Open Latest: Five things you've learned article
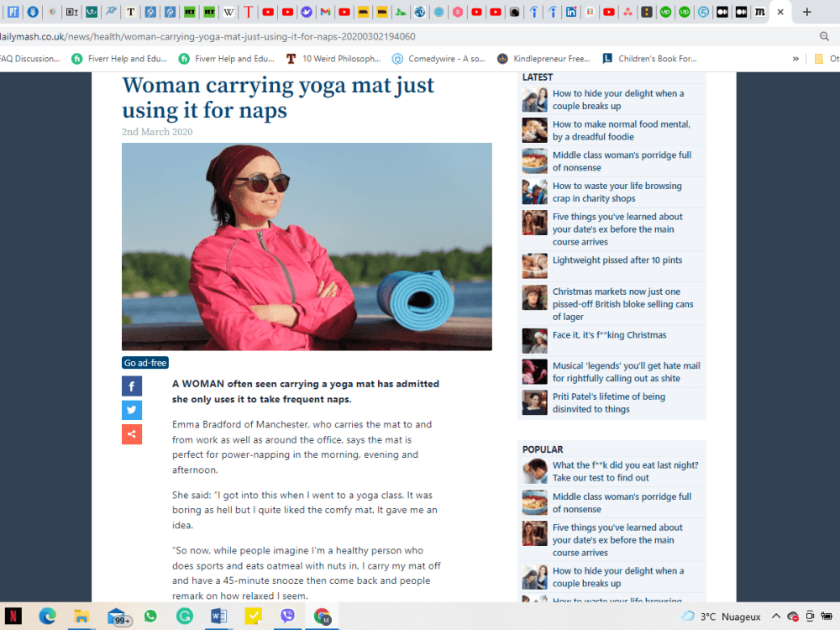Viewport: 840px width, 630px height. [617, 229]
